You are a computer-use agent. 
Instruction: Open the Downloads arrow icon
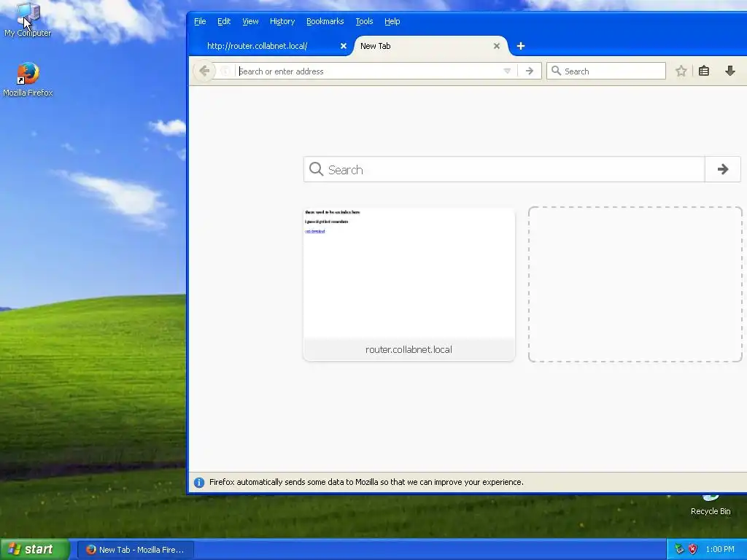coord(729,71)
